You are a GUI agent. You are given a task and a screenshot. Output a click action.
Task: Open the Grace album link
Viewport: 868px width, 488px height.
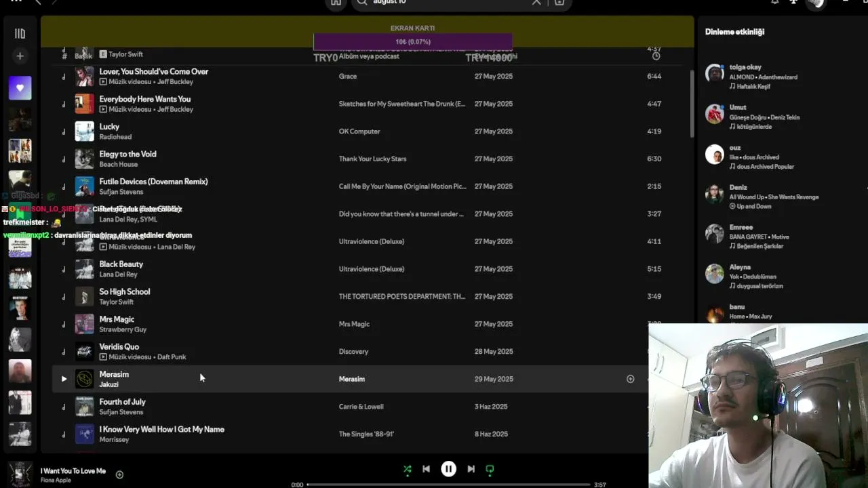point(348,77)
